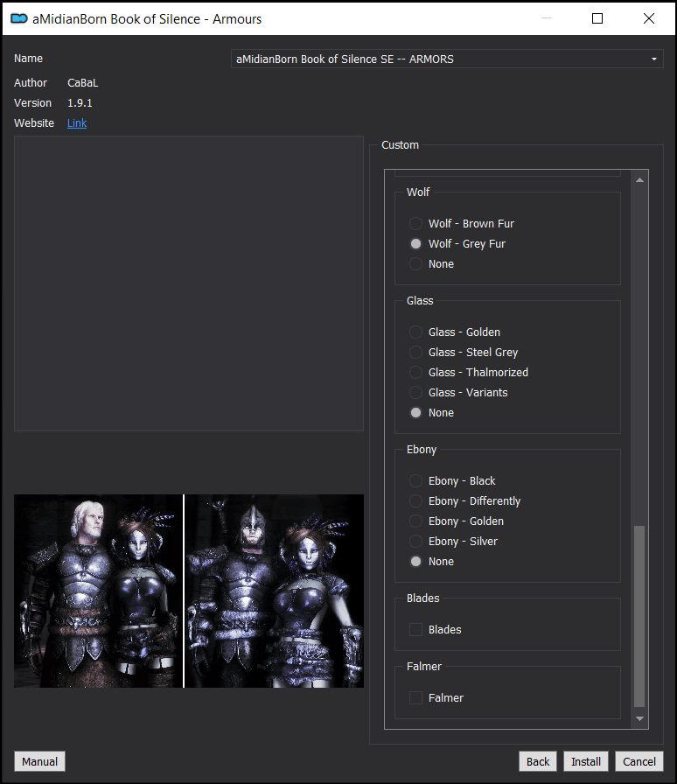Screen dimensions: 677x784
Task: Click the Back button
Action: point(538,761)
